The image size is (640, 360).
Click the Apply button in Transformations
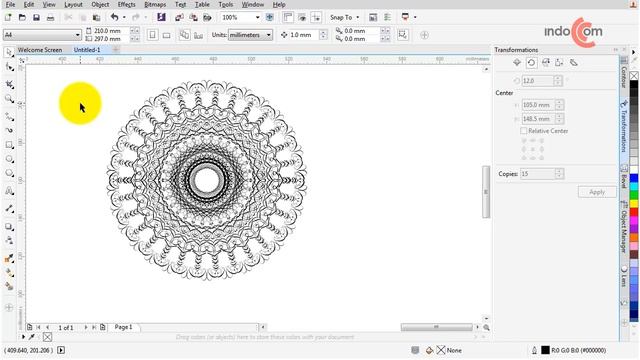597,192
